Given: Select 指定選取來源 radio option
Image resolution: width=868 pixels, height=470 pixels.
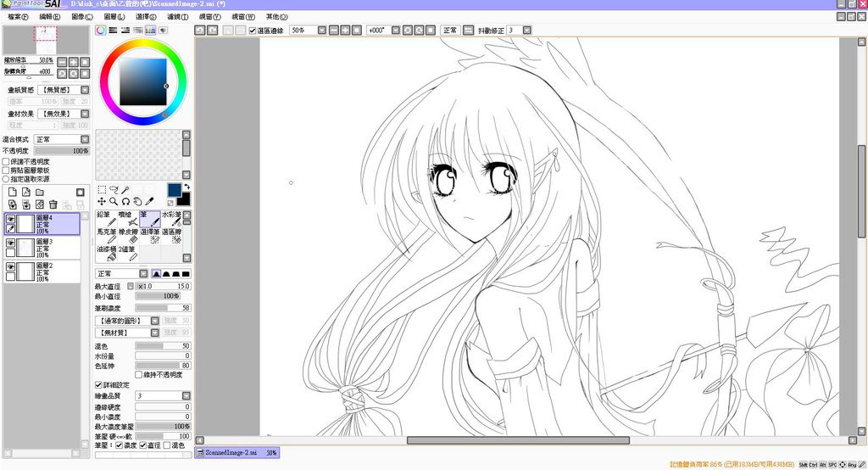Looking at the screenshot, I should coord(6,179).
